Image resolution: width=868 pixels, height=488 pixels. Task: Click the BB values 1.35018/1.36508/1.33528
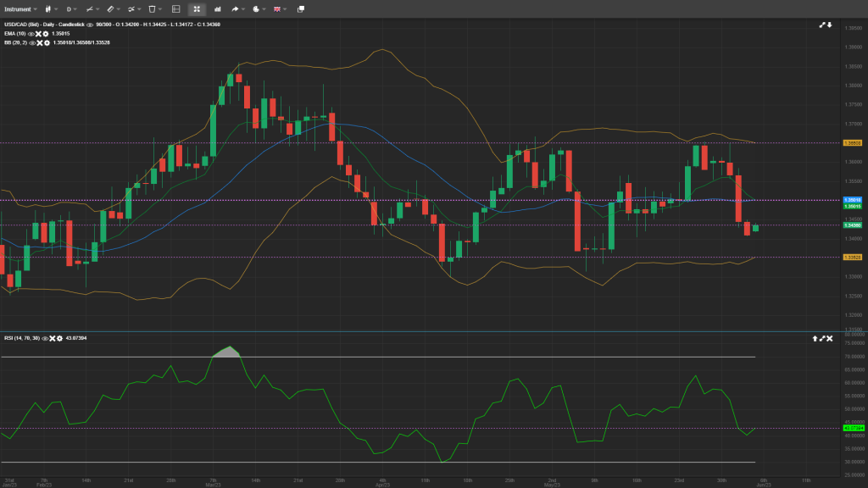point(81,42)
